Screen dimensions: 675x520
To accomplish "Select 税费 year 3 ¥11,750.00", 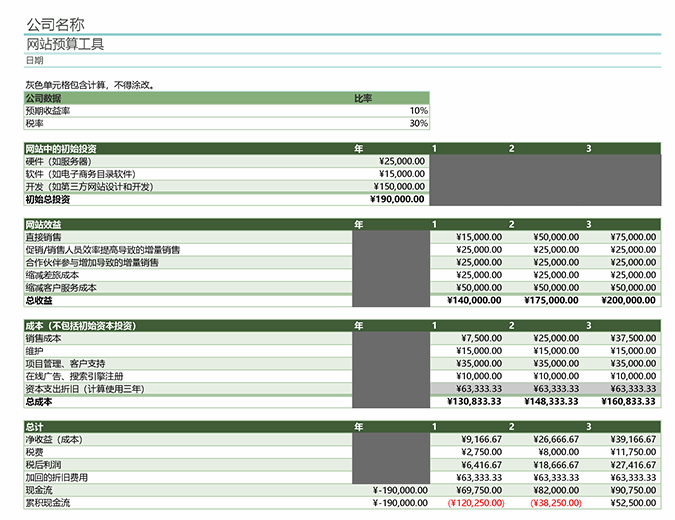I will click(x=633, y=452).
